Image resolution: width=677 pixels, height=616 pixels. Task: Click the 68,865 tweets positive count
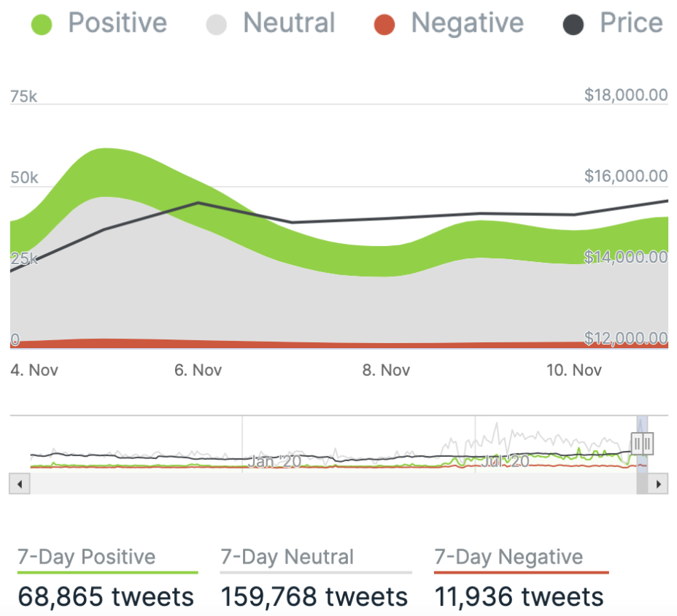pyautogui.click(x=107, y=596)
